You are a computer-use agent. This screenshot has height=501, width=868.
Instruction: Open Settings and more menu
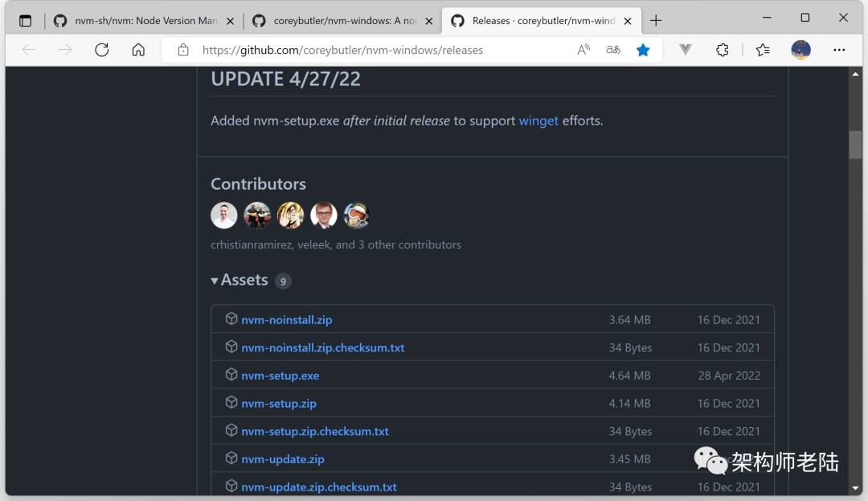839,50
